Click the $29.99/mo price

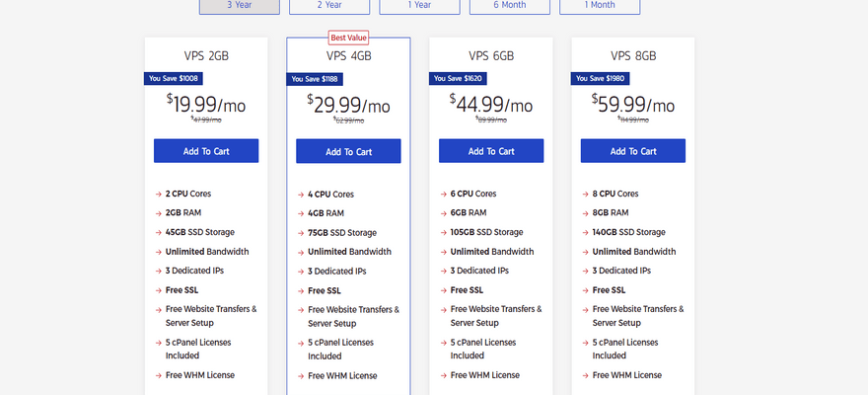point(348,104)
